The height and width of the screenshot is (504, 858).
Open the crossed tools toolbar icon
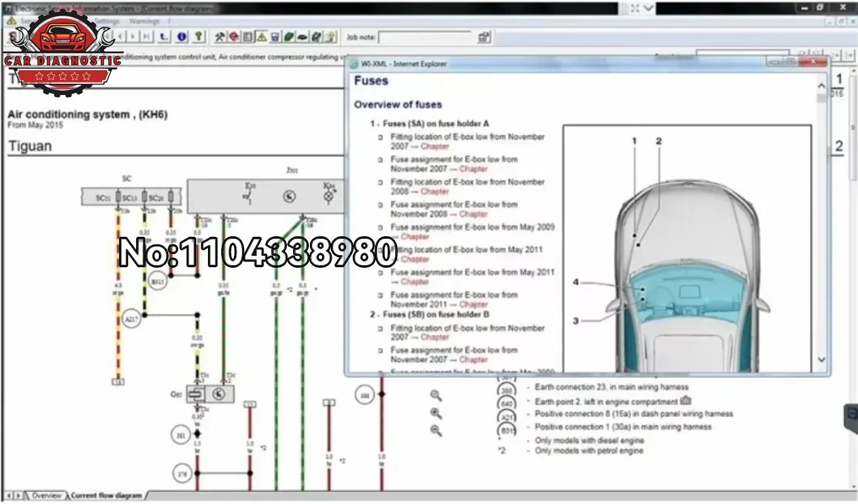[219, 37]
